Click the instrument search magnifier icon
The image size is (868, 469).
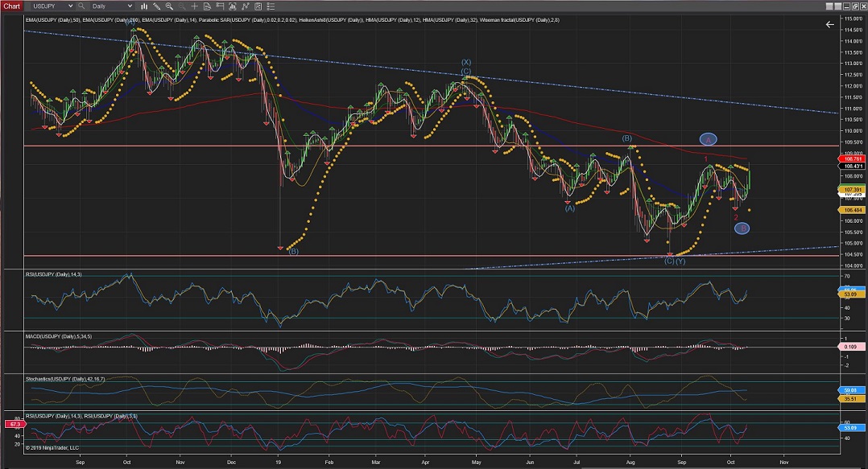(81, 6)
